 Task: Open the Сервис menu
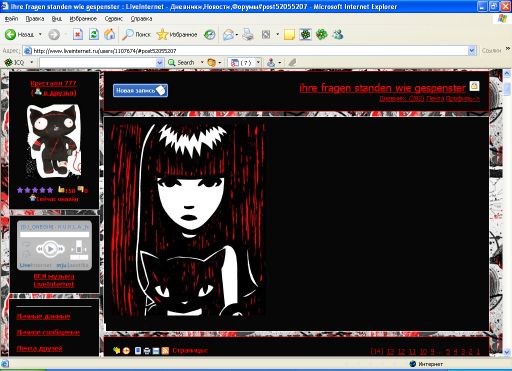click(x=114, y=19)
